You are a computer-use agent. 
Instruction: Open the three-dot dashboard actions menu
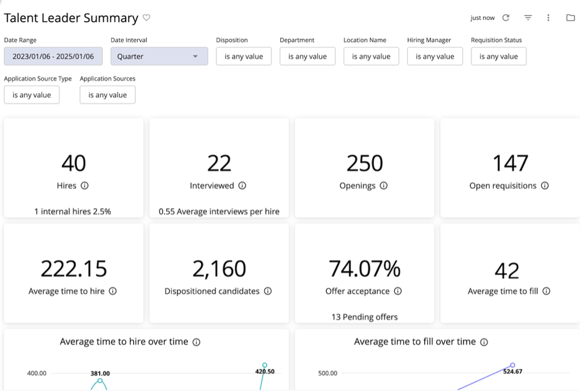point(548,17)
